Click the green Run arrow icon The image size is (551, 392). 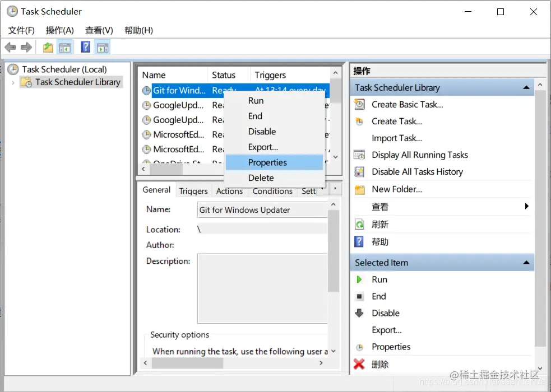pos(359,279)
